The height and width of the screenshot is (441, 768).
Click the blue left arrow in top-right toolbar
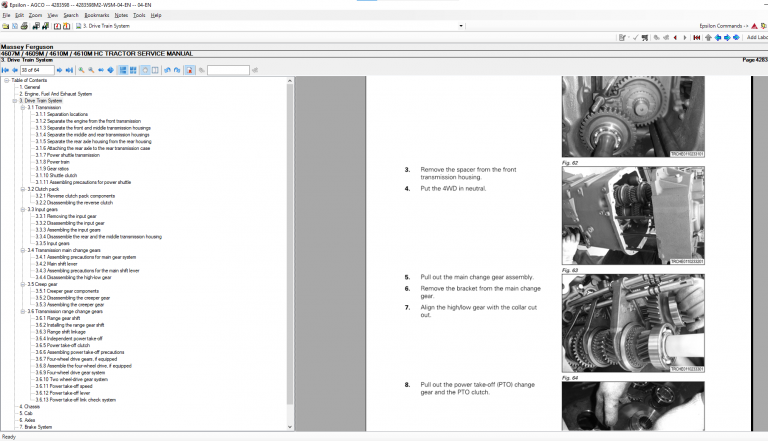718,37
